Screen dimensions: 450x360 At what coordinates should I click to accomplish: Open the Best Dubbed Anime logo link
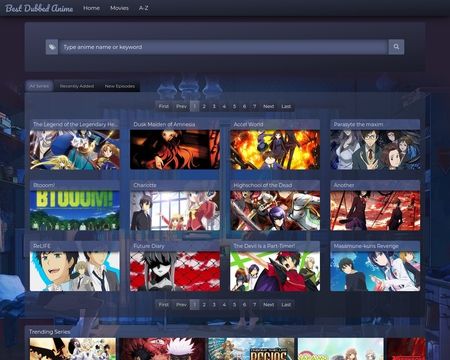(x=39, y=8)
